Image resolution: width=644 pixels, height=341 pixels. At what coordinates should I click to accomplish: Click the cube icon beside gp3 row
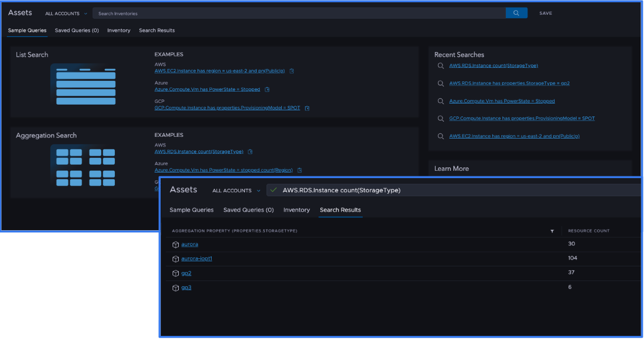(x=175, y=287)
